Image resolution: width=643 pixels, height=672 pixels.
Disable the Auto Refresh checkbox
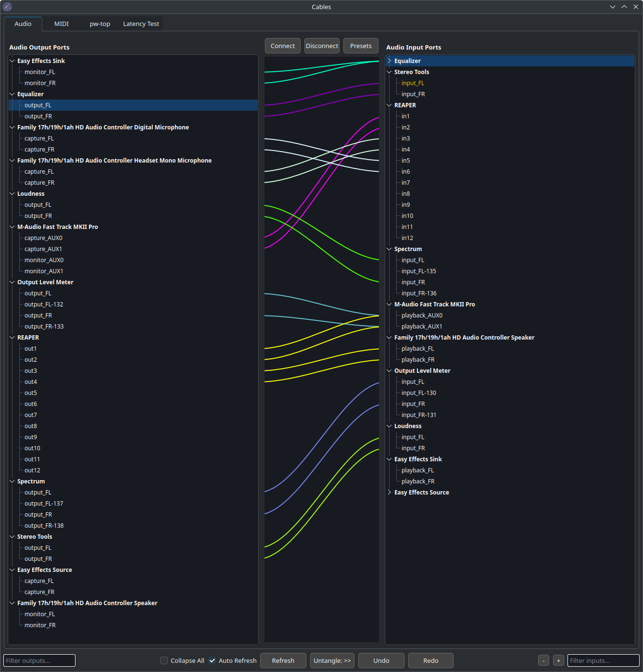(212, 660)
